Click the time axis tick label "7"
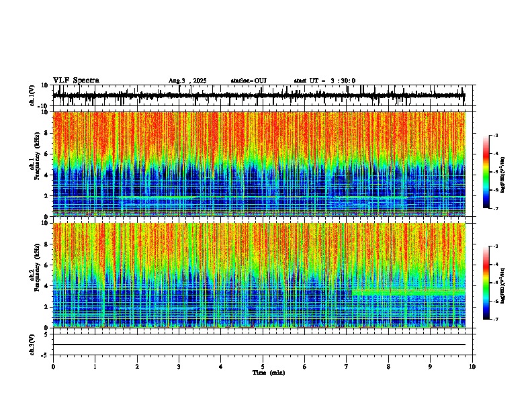 pyautogui.click(x=347, y=367)
